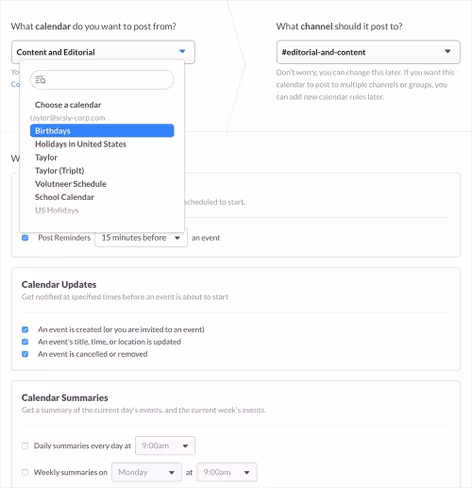Open the weekly summary 9:00am time dropdown
This screenshot has height=488, width=472.
click(227, 472)
